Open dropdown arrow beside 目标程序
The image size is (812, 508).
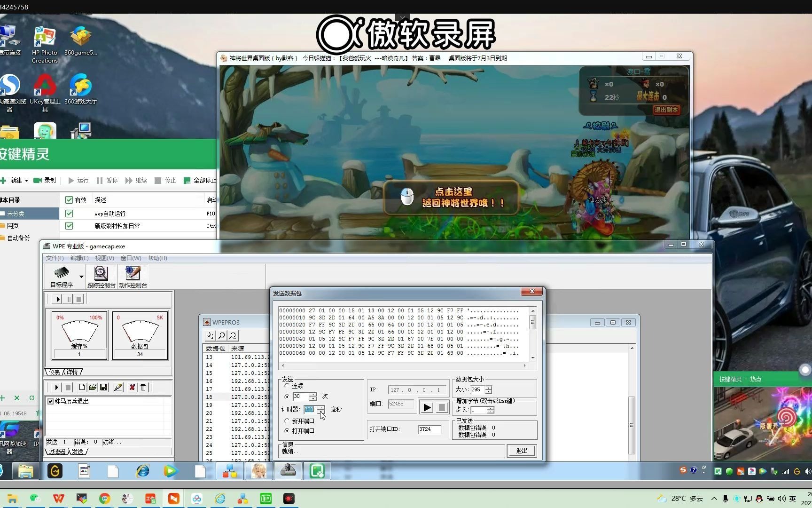tap(81, 277)
